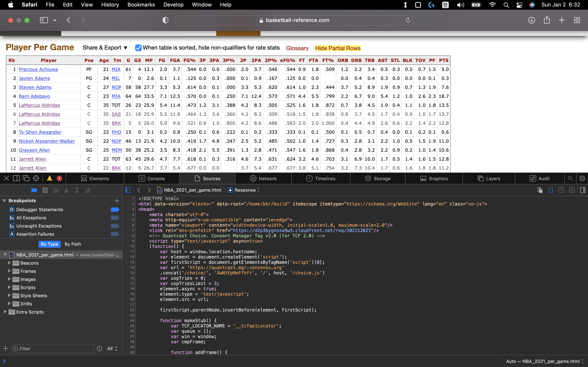Toggle all breakpoints enabled icon
This screenshot has height=367, width=588.
(34, 190)
